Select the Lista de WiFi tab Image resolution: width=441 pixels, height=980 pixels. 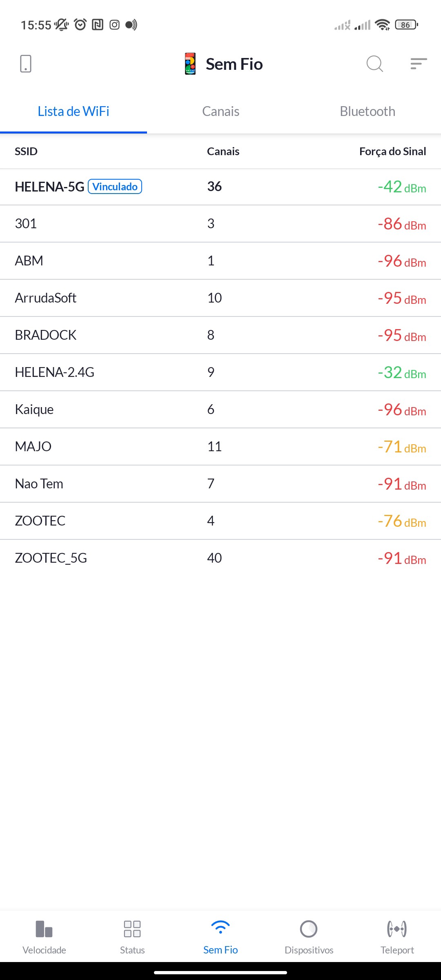coord(73,111)
